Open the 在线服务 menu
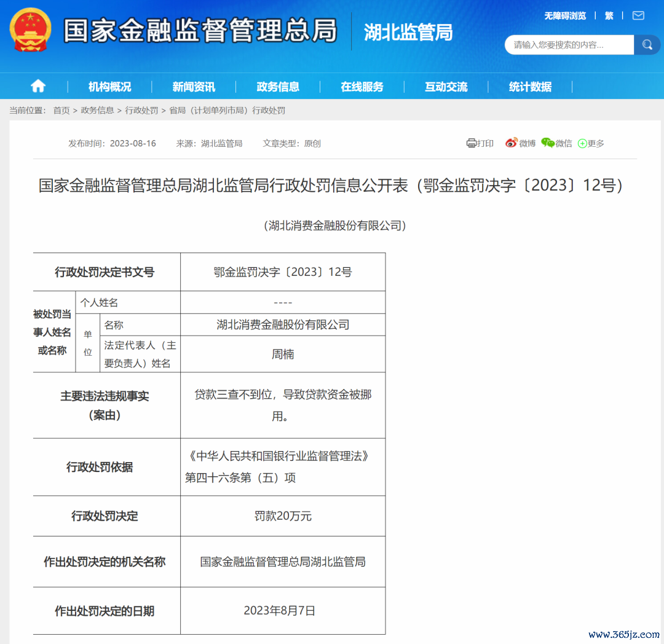This screenshot has height=644, width=664. (x=362, y=87)
